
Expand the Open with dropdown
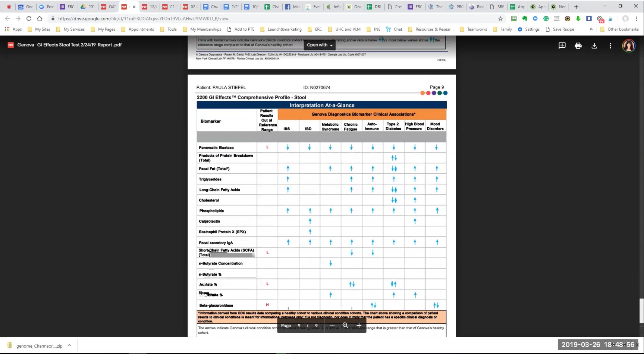tap(320, 45)
